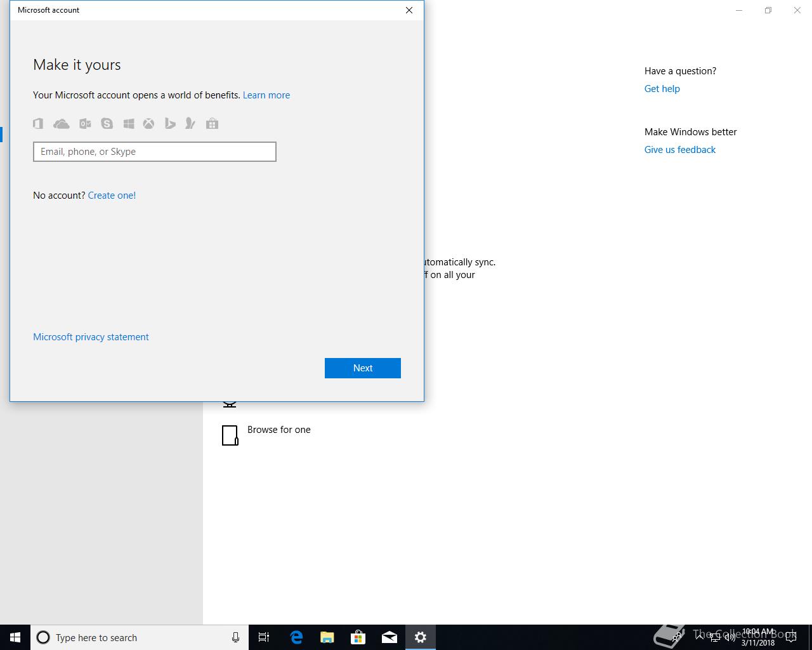The image size is (812, 650).
Task: Click the Store bag icon in the services row
Action: click(x=212, y=124)
